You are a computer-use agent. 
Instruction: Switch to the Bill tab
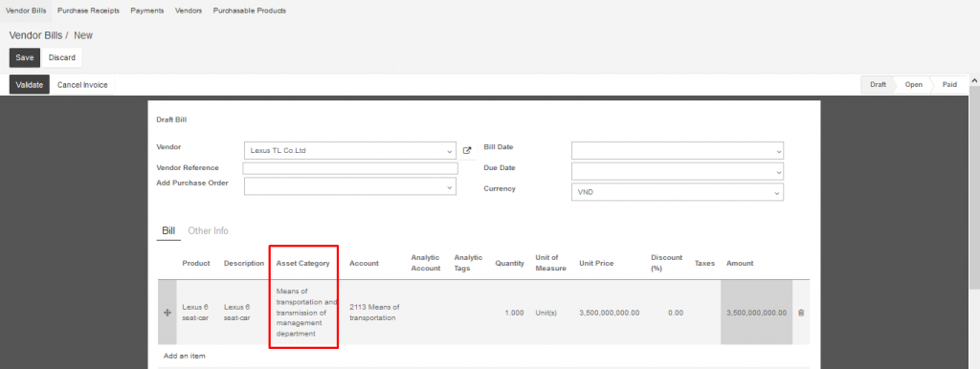coord(168,231)
